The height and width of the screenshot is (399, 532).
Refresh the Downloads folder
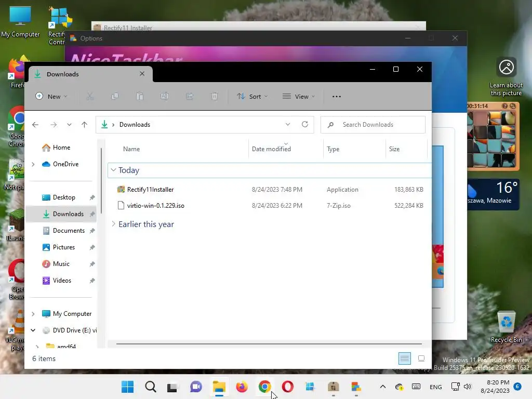305,125
